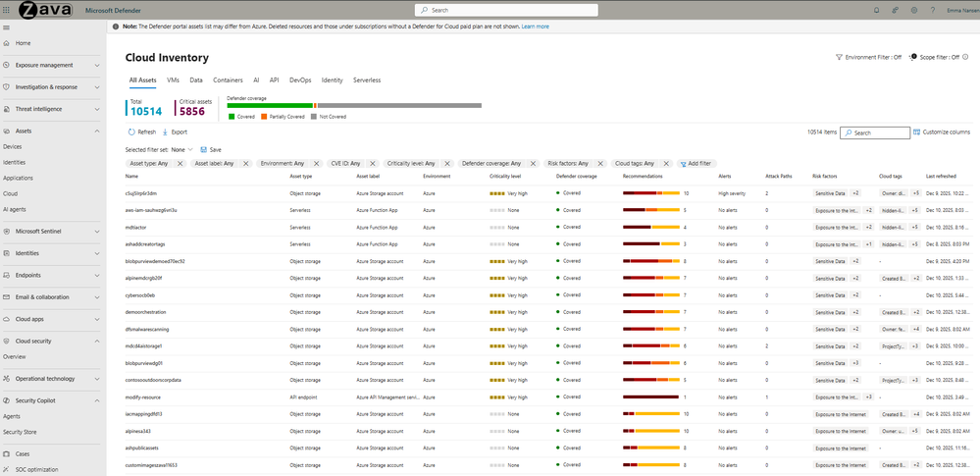This screenshot has width=980, height=476.
Task: Remove the Asset label filter chip
Action: pyautogui.click(x=245, y=163)
